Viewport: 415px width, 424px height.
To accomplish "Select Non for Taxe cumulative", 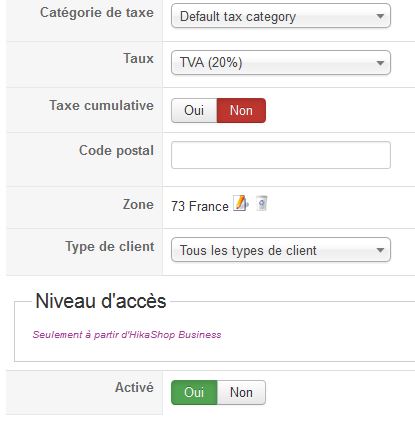I will click(241, 110).
